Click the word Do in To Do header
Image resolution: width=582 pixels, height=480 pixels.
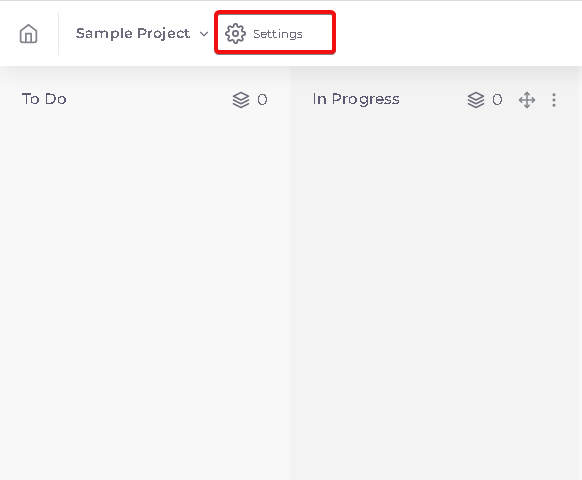pos(56,99)
